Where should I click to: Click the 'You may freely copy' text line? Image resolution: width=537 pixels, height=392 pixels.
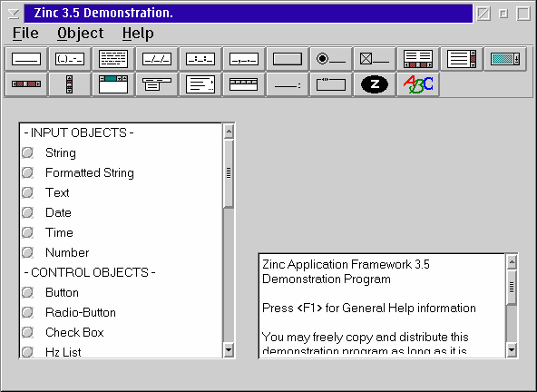365,338
